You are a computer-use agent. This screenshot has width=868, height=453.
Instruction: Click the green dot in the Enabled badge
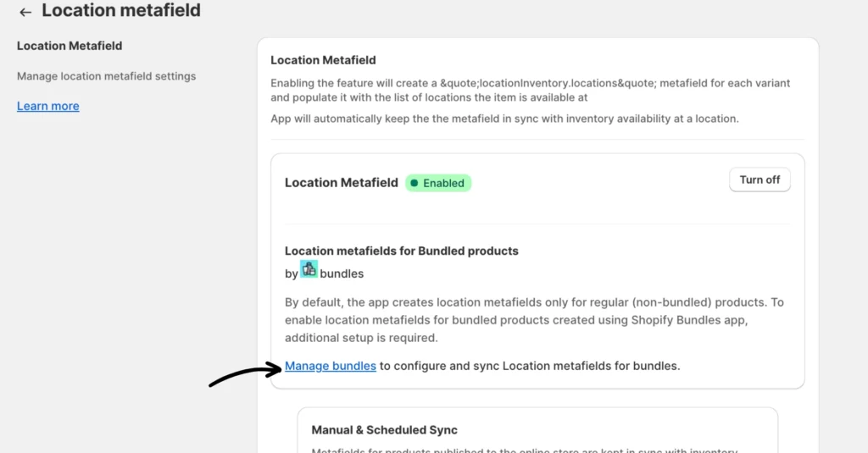414,183
